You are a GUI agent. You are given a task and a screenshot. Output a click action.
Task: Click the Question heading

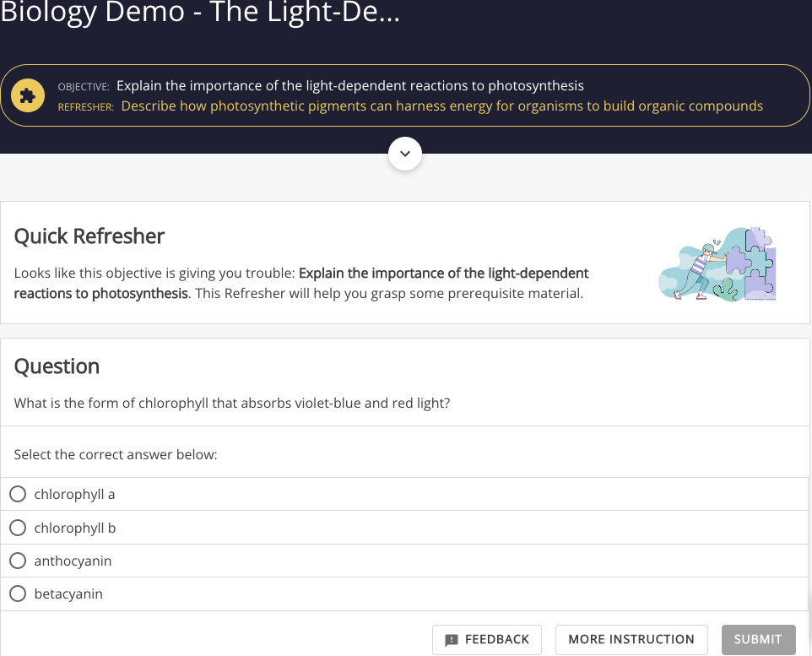[57, 366]
